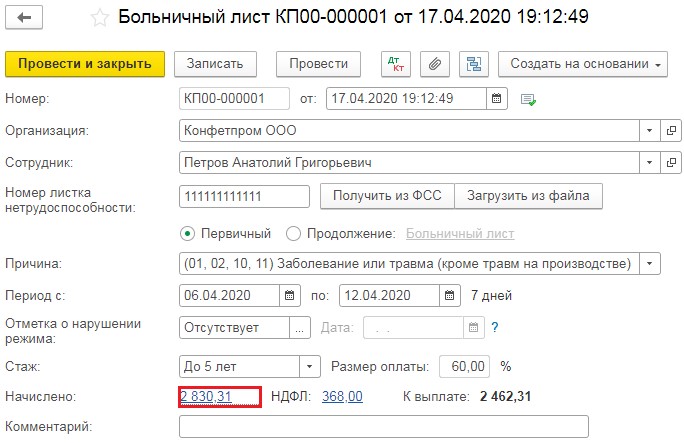Click Провести и закрыть button
This screenshot has width=684, height=443.
[x=84, y=64]
